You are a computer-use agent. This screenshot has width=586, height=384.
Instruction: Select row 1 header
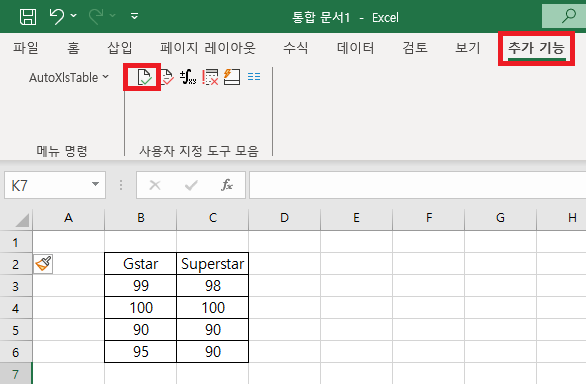click(16, 242)
